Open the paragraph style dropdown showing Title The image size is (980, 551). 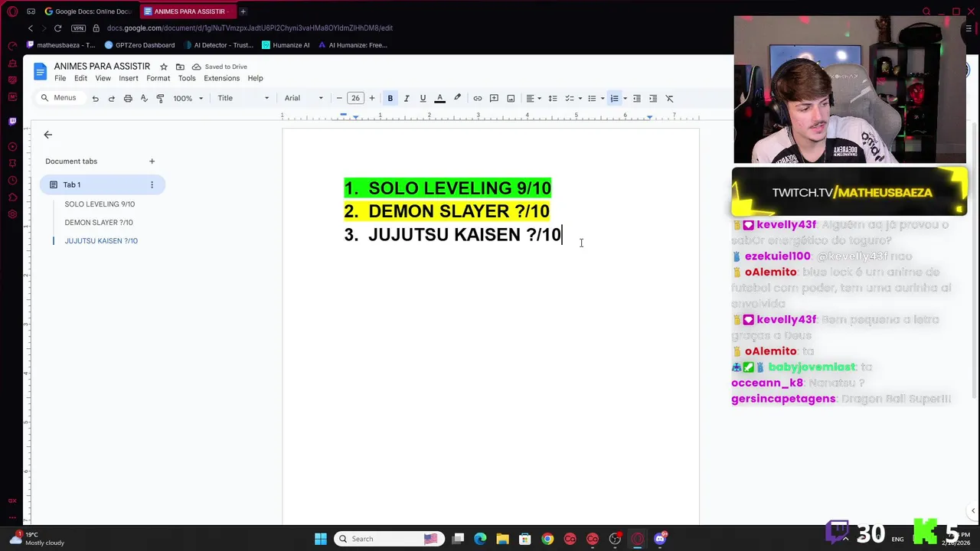[x=243, y=98]
